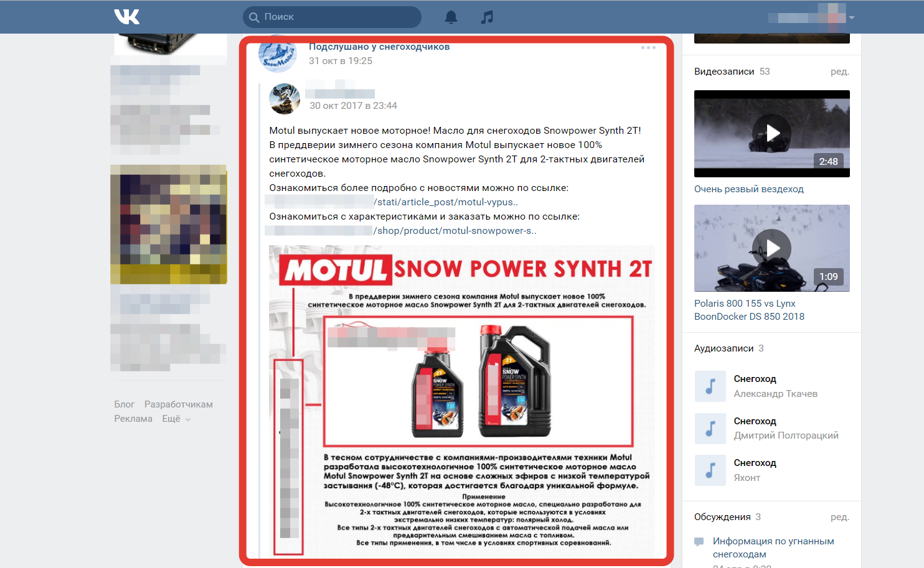Image resolution: width=924 pixels, height=568 pixels.
Task: Click artist name Яхонт
Action: tap(747, 478)
